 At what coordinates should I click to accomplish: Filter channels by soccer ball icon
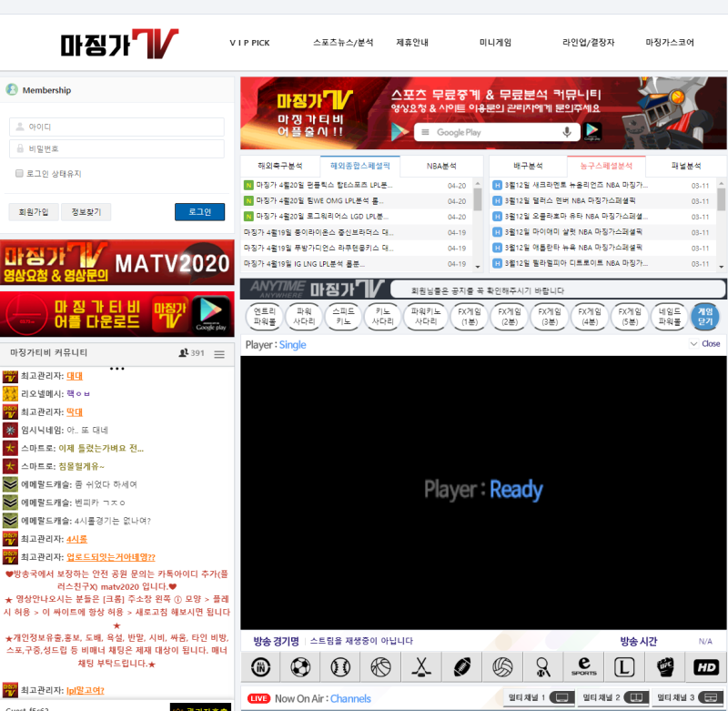[x=300, y=667]
